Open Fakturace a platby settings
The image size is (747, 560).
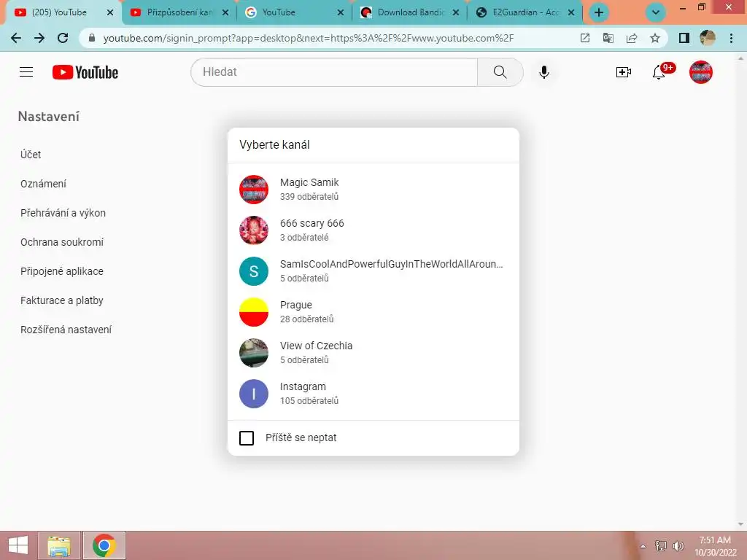62,300
